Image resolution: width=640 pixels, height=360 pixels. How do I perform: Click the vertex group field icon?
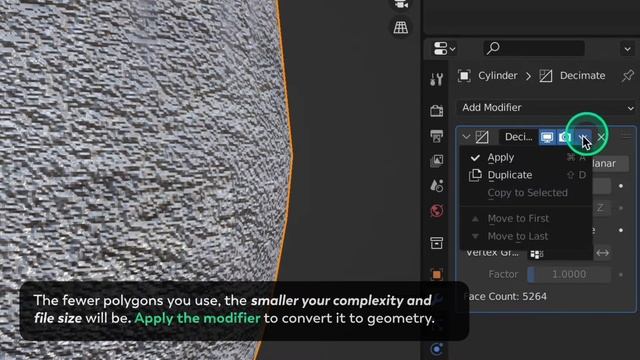[x=536, y=254]
